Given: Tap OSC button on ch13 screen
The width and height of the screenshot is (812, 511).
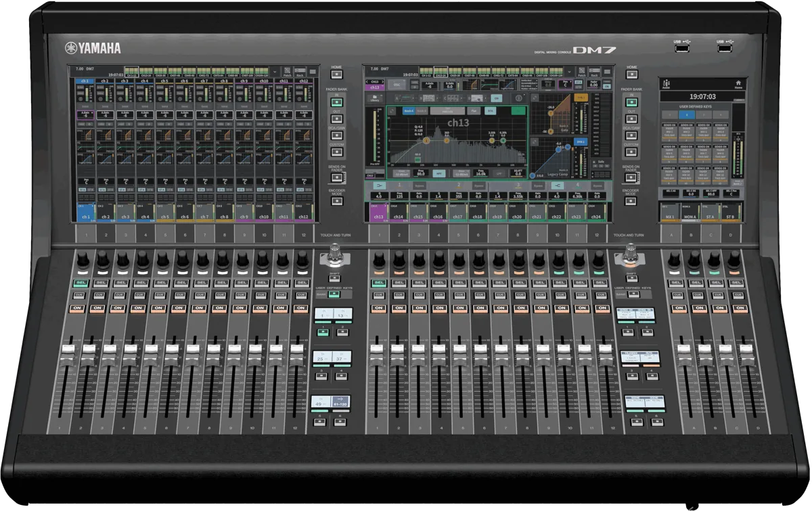Looking at the screenshot, I should click(397, 85).
